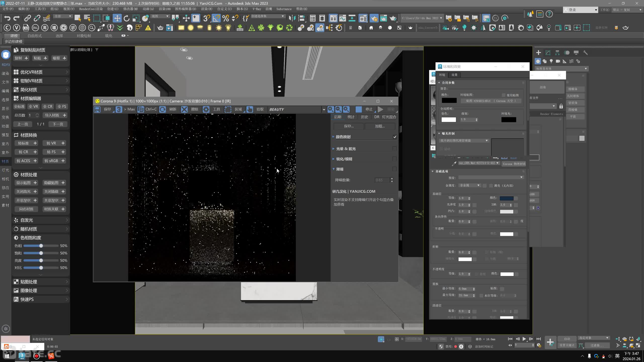This screenshot has width=644, height=362.
Task: Toggle the 使用贴图 checkbox in environment dialog
Action: 503,95
